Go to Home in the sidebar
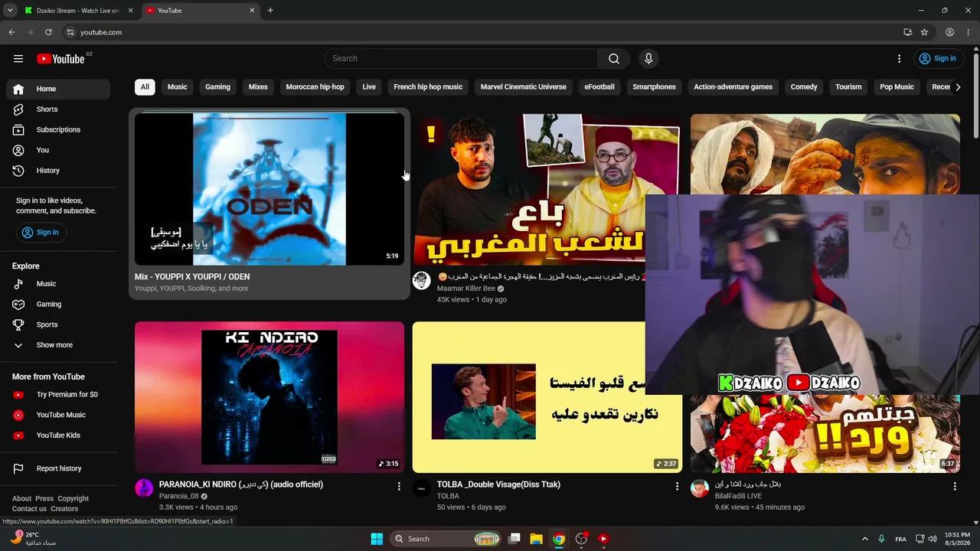Screen dimensions: 980x551 [x=58, y=89]
